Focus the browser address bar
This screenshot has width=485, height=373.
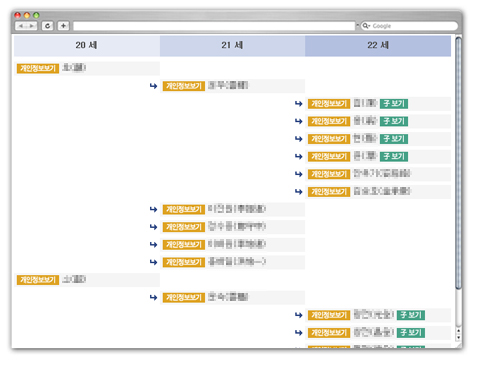point(214,26)
